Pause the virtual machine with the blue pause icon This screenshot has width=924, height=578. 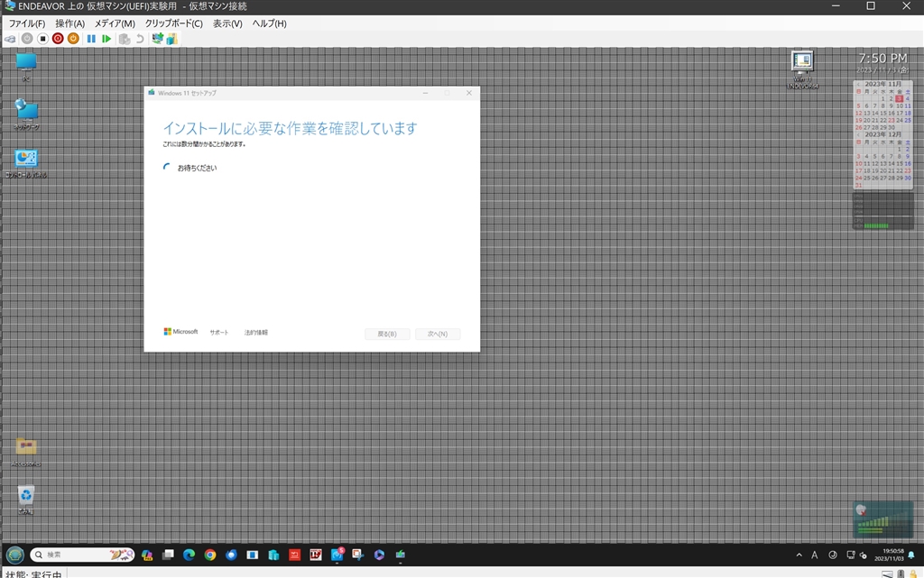point(91,39)
